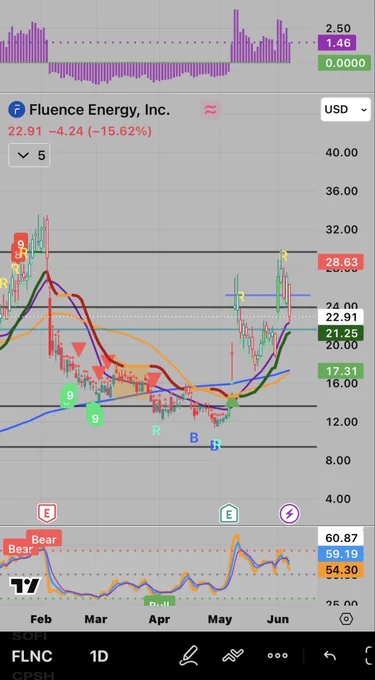Tap the second Bear signal label
The height and width of the screenshot is (680, 375).
click(x=44, y=539)
